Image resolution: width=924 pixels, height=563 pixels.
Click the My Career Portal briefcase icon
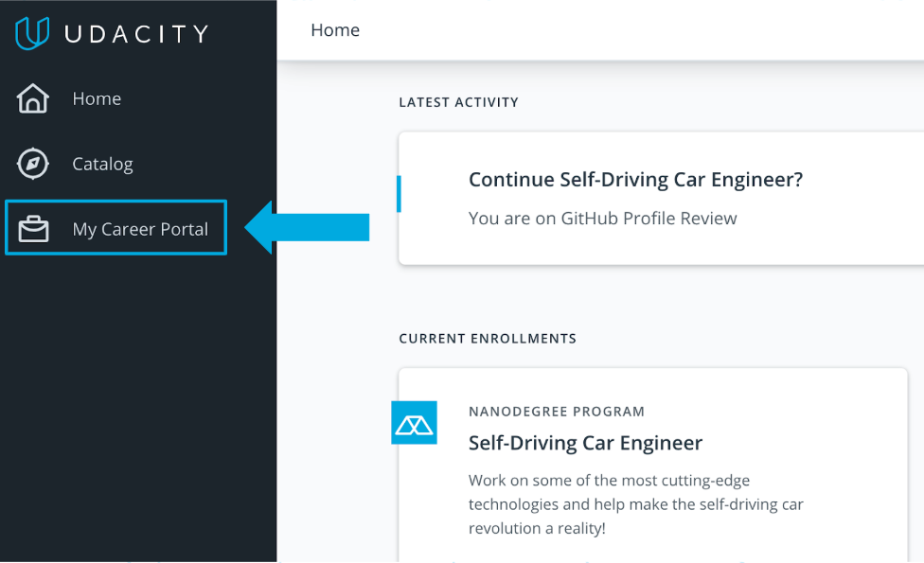click(31, 227)
